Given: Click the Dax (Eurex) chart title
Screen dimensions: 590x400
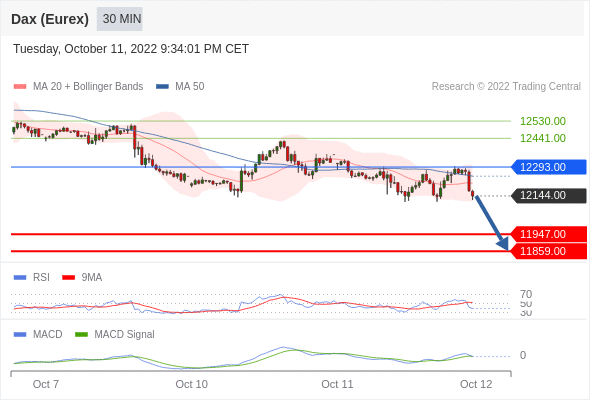Looking at the screenshot, I should click(x=50, y=19).
